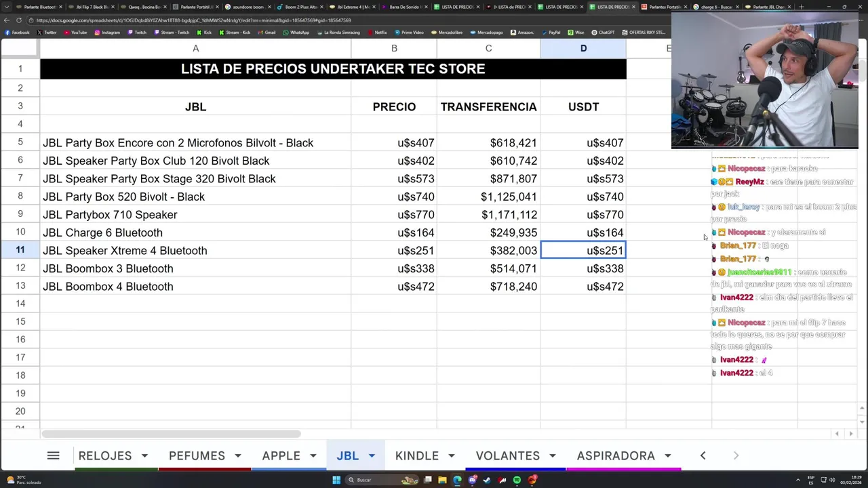The height and width of the screenshot is (488, 868).
Task: Open Task View on the taskbar
Action: [x=428, y=480]
